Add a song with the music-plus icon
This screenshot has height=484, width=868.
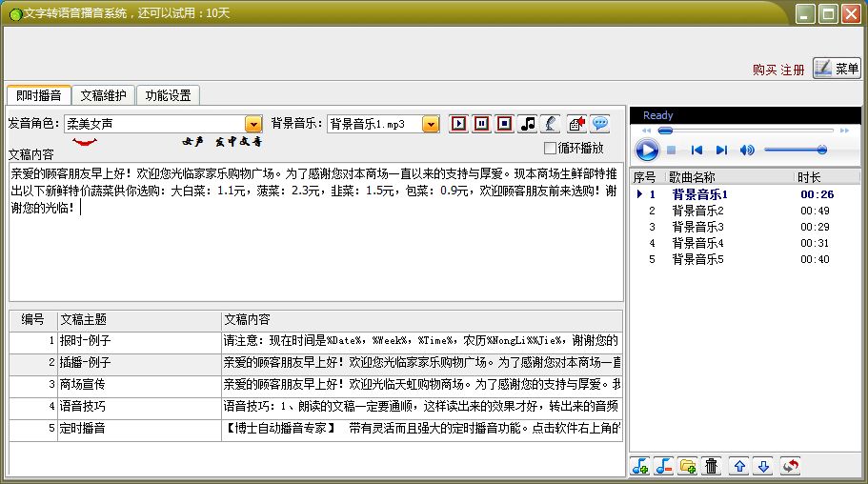[x=640, y=466]
